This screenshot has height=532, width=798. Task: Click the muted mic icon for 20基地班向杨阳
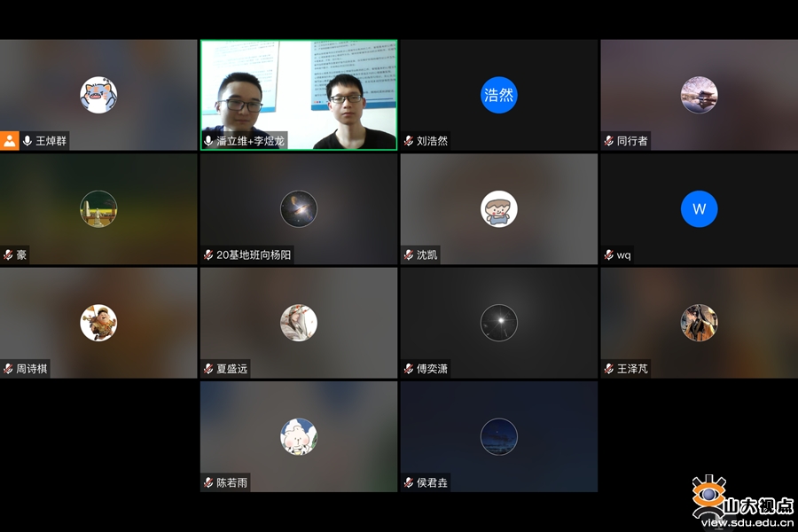click(x=208, y=255)
